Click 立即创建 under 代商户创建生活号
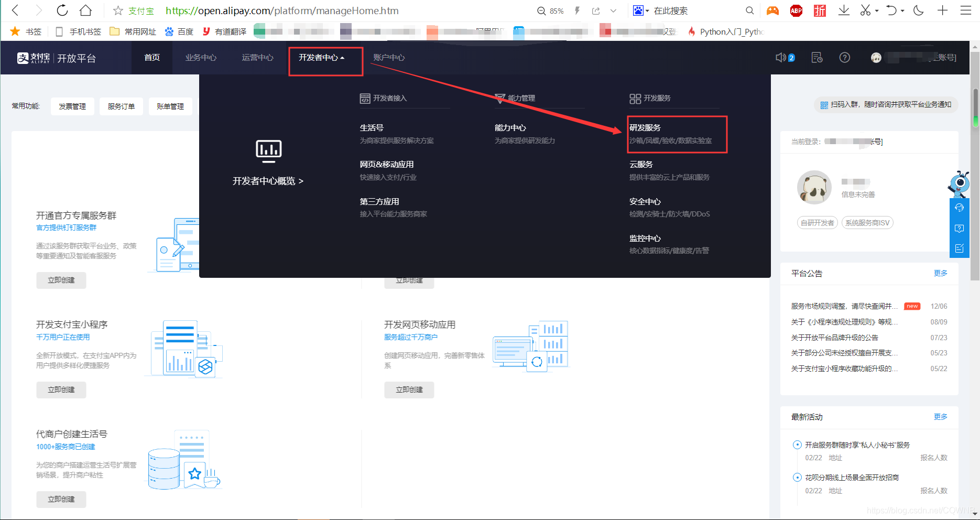The height and width of the screenshot is (520, 980). 61,500
